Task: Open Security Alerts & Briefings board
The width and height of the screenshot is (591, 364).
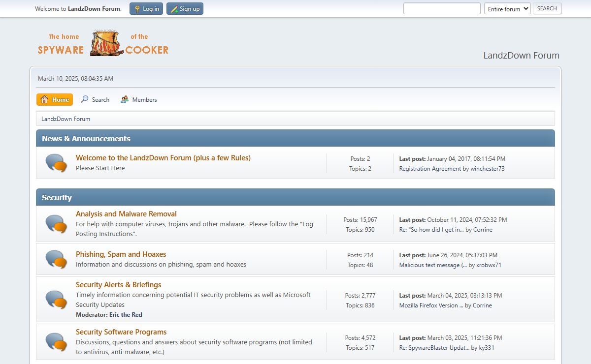Action: [119, 285]
